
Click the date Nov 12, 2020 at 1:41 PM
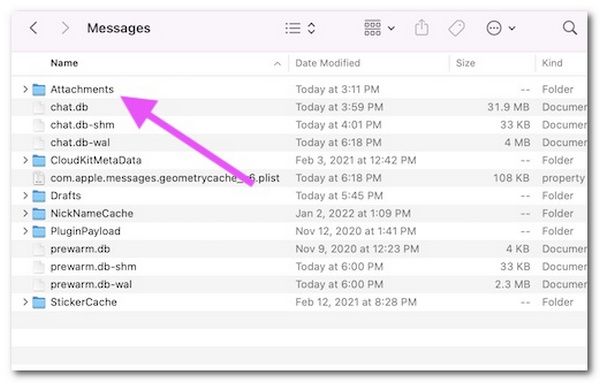coord(355,231)
